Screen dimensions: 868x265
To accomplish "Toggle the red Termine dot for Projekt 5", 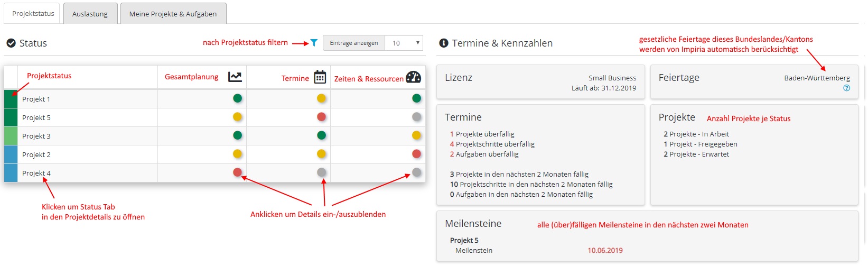I will (321, 116).
